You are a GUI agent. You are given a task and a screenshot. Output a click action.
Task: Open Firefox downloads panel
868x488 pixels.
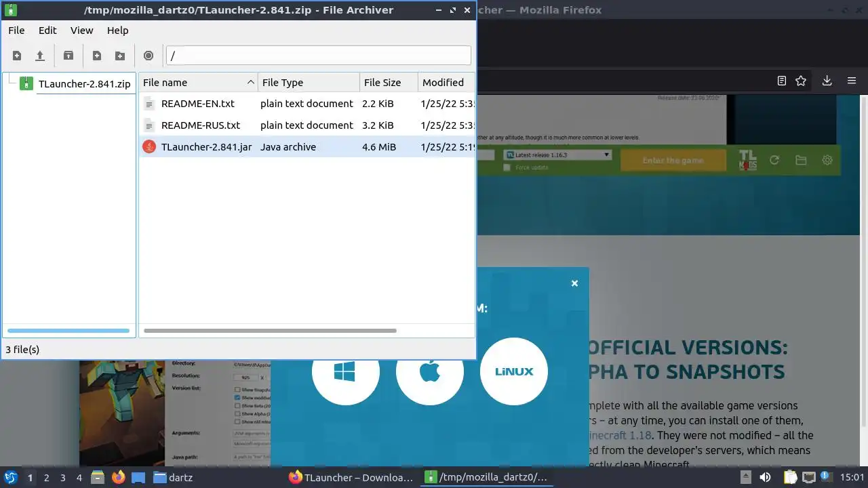(827, 81)
